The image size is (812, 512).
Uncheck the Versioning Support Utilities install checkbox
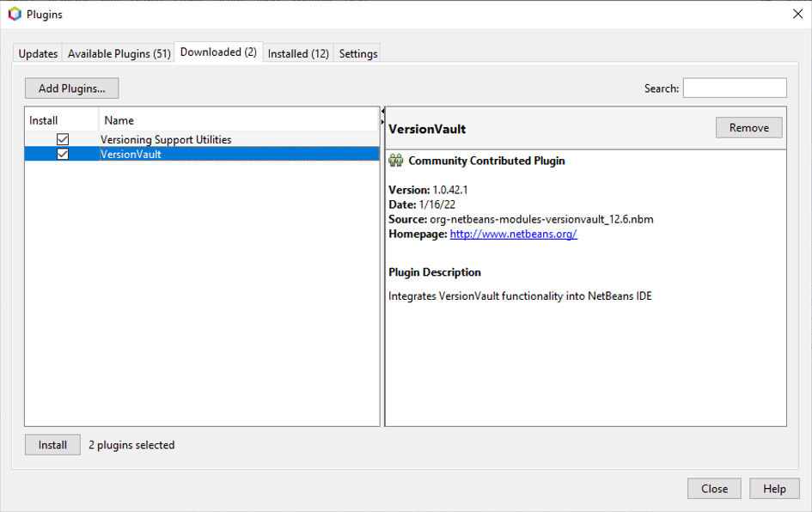(63, 139)
